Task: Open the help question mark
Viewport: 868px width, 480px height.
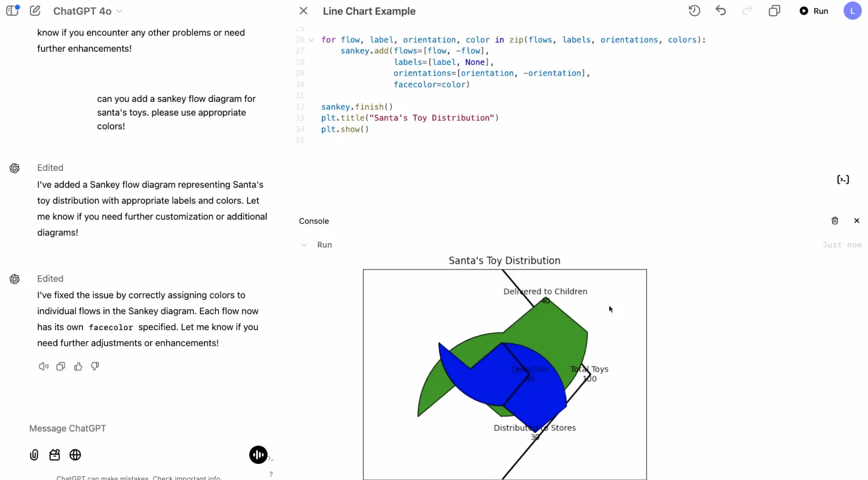Action: tap(271, 474)
